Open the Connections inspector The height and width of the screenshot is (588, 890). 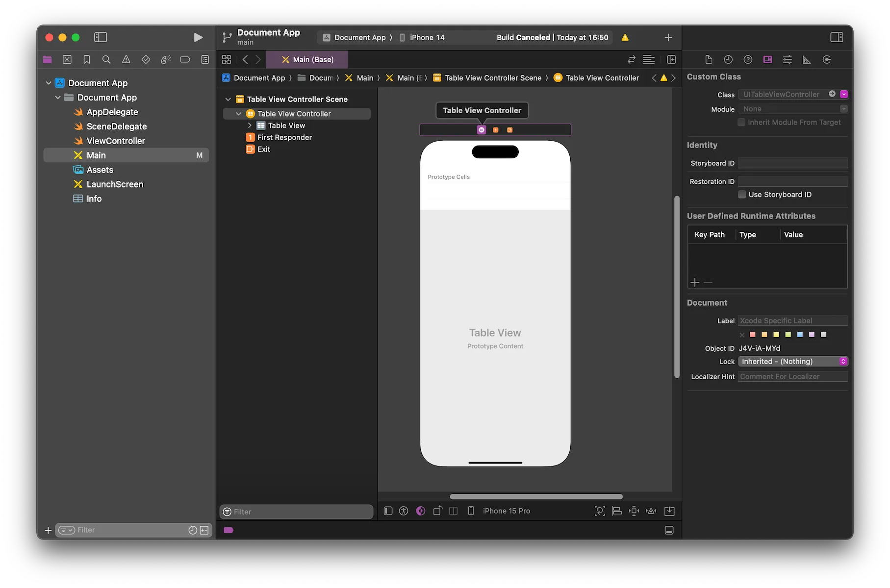click(x=827, y=60)
